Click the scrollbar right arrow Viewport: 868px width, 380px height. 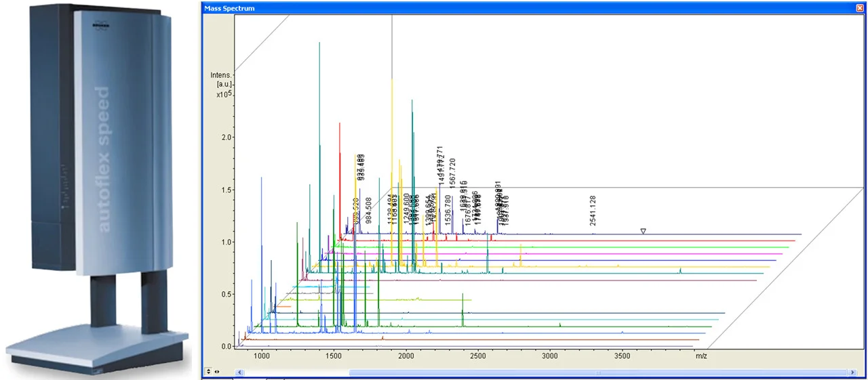coord(852,373)
